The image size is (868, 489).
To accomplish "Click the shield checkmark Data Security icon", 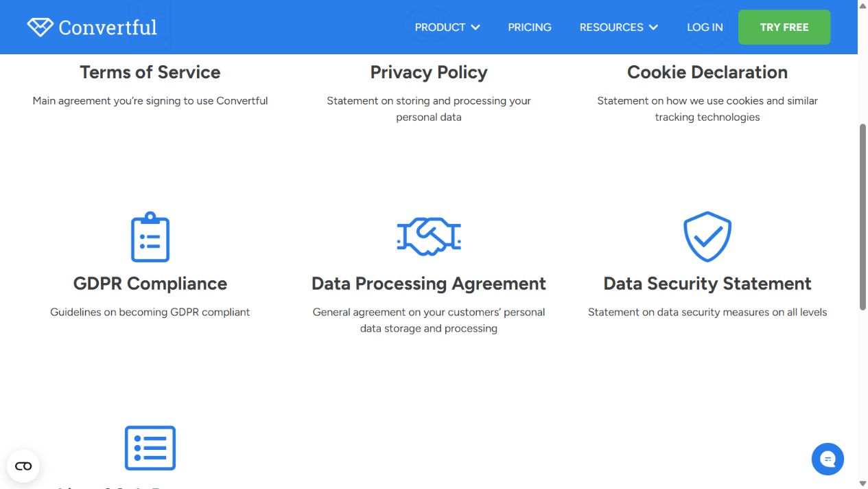I will tap(707, 236).
